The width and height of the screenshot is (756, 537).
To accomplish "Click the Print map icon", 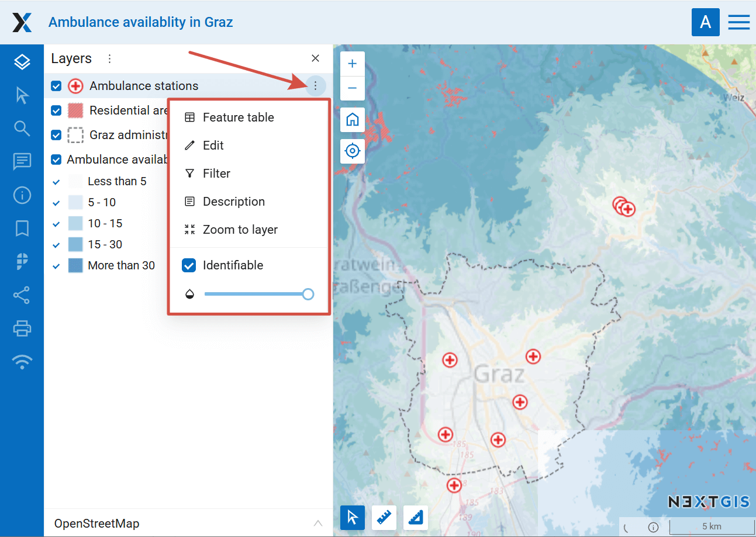I will click(22, 329).
